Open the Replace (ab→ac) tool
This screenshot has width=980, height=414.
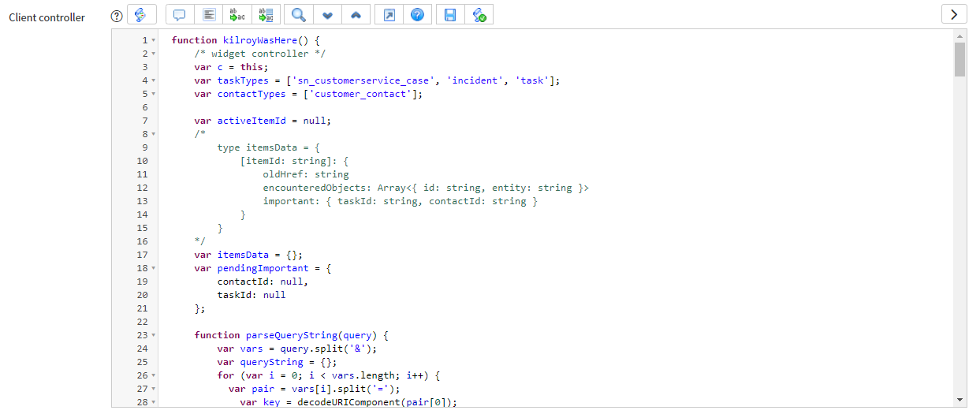coord(237,14)
